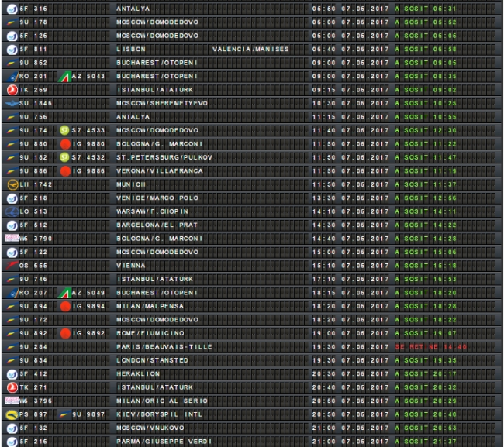
Task: Click destination HERAKLION
Action: 138,373
